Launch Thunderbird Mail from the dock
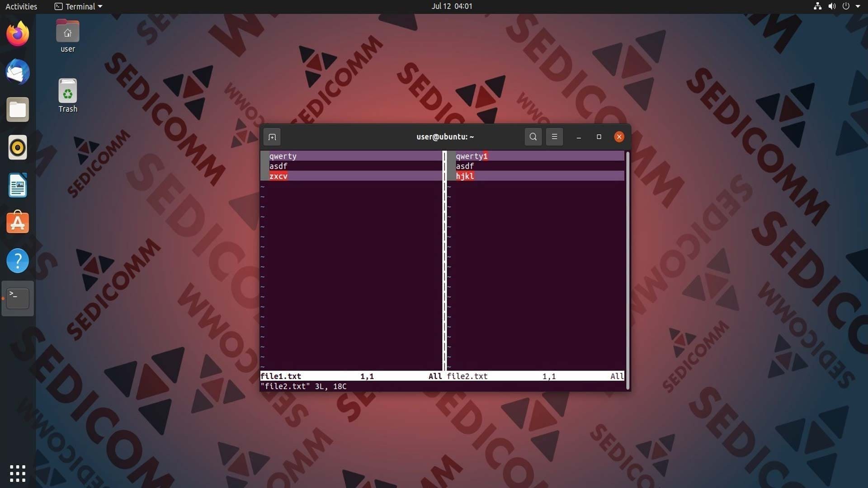Viewport: 868px width, 488px height. click(18, 72)
